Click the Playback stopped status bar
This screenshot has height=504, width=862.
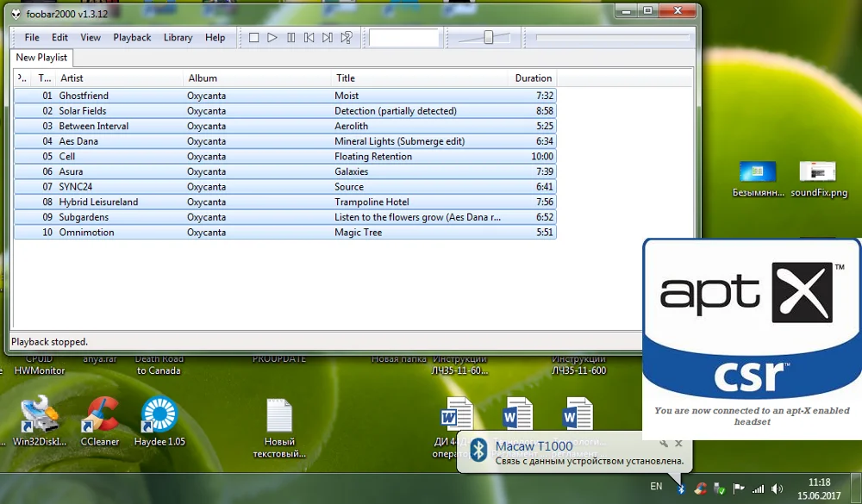click(326, 342)
